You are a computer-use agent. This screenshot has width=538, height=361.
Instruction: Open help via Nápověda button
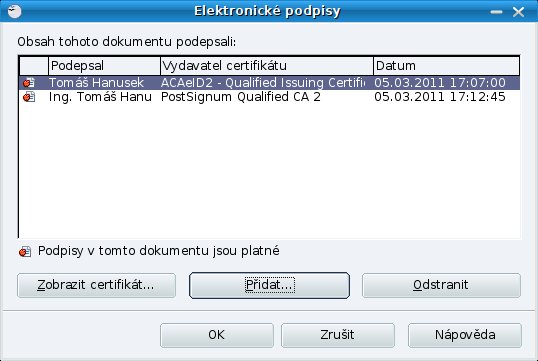pos(465,335)
